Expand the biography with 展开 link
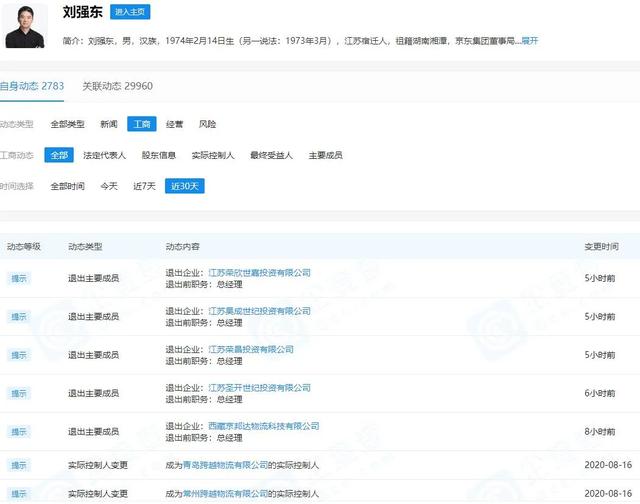Screen dimensions: 640x504 [x=528, y=41]
